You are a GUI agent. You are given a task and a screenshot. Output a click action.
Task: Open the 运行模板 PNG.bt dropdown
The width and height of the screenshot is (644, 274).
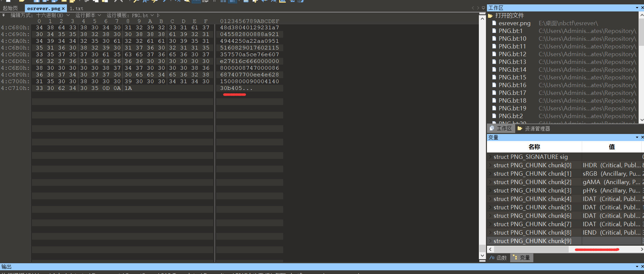[x=130, y=15]
